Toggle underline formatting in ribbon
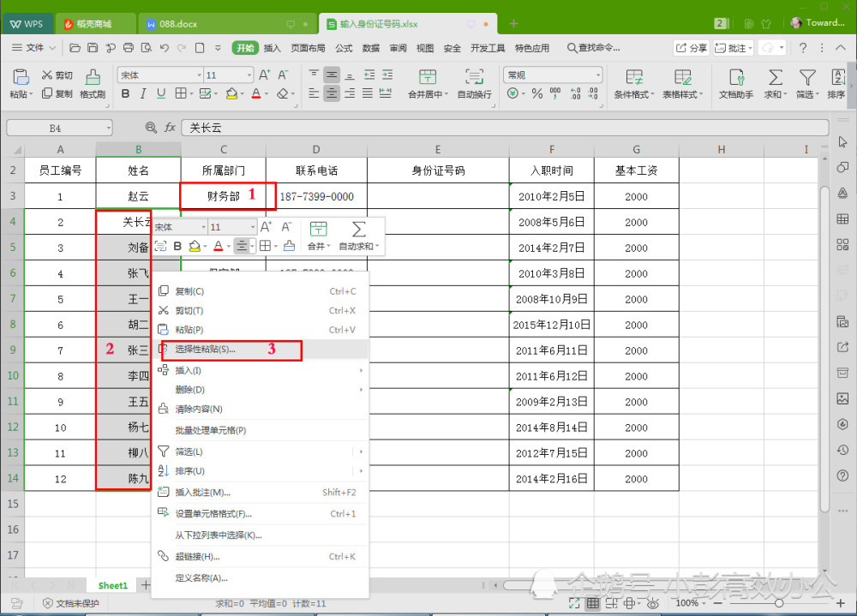Viewport: 857px width, 616px height. coord(161,93)
